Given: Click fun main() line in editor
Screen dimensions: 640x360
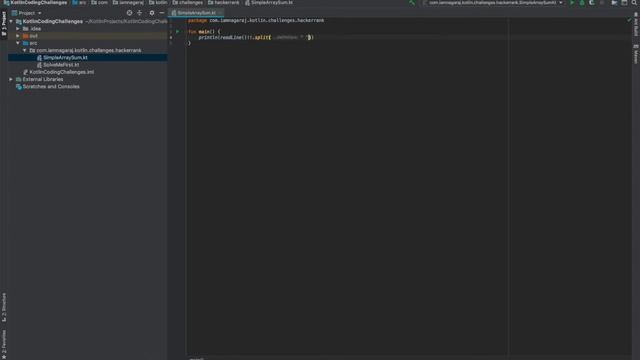Looking at the screenshot, I should [204, 31].
